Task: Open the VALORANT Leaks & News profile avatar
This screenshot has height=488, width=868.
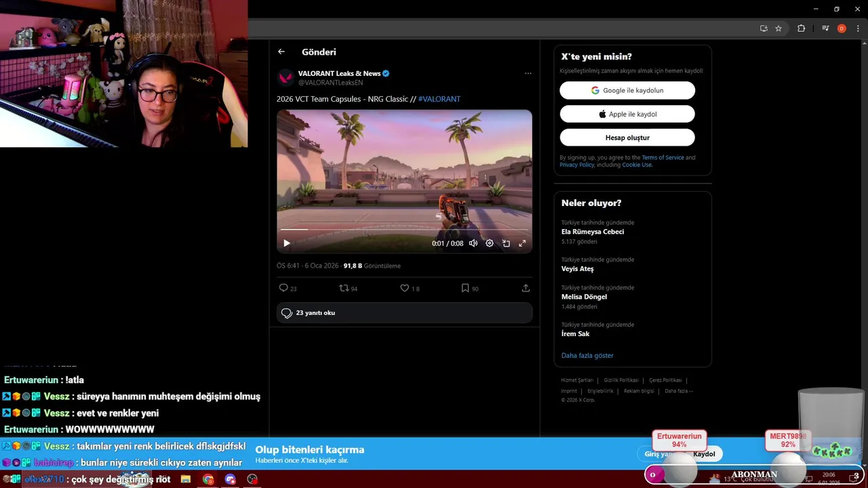Action: tap(285, 77)
